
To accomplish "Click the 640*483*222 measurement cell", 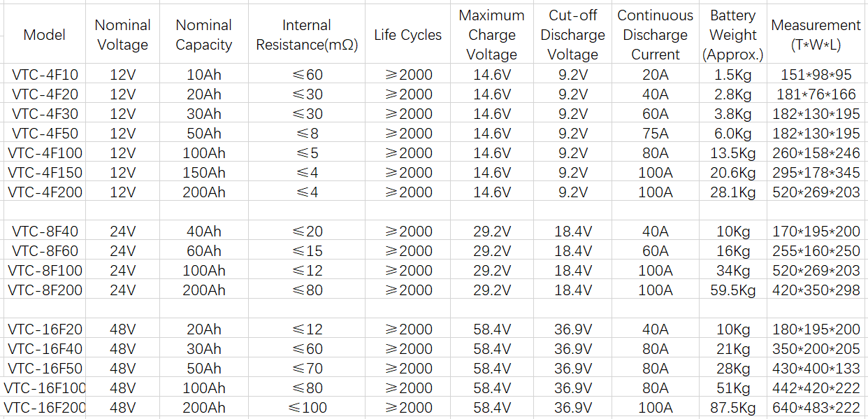I will [x=816, y=407].
